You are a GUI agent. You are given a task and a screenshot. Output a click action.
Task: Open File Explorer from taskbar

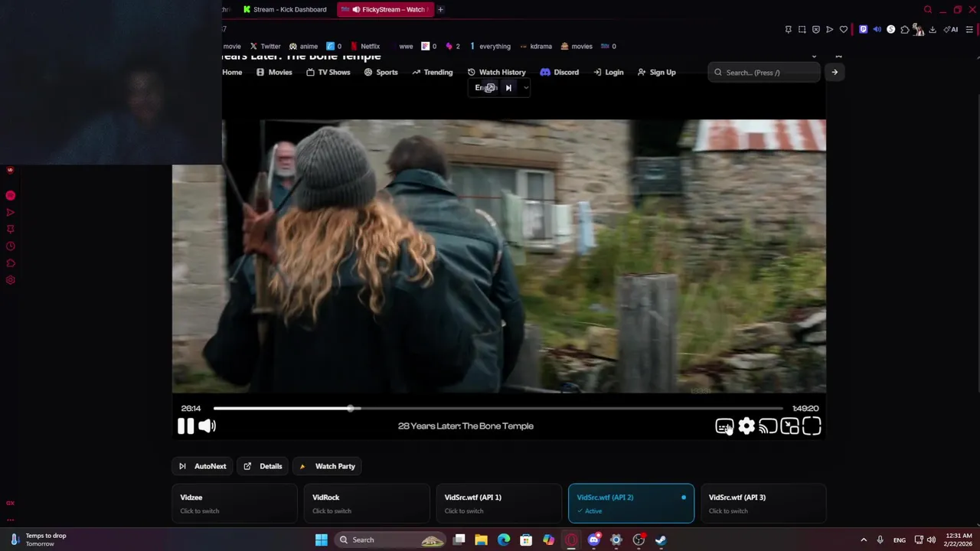(x=481, y=540)
